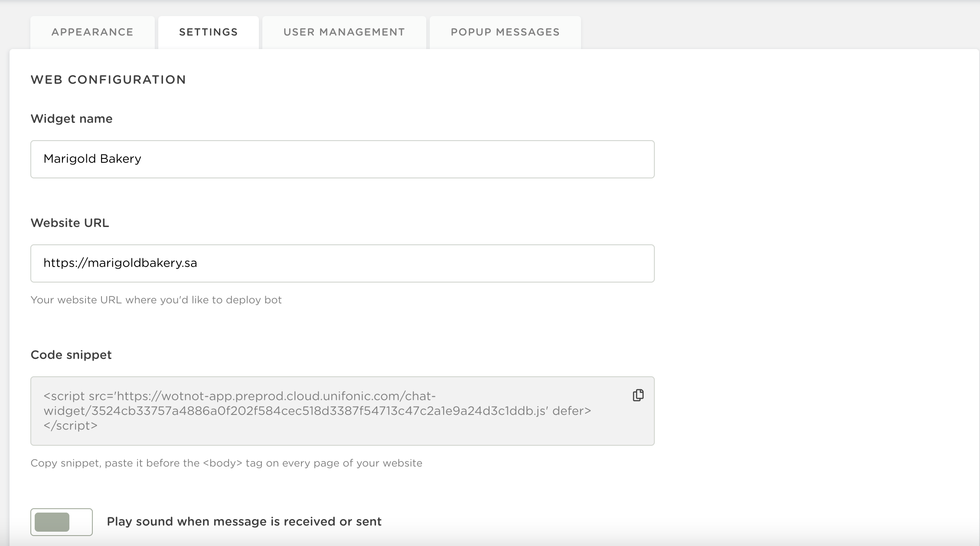
Task: Toggle play sound on message switch
Action: point(62,522)
